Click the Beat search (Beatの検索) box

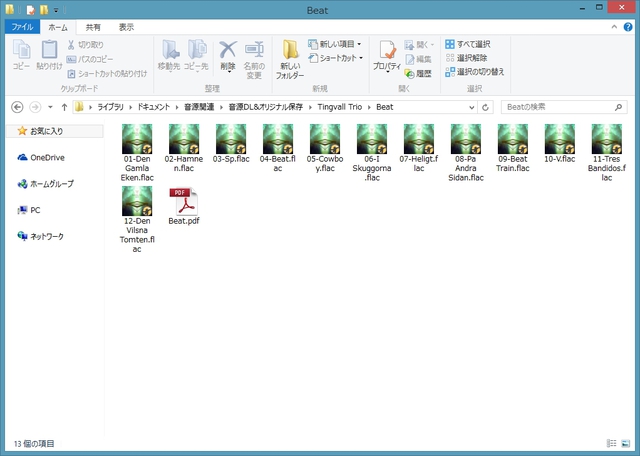point(555,106)
